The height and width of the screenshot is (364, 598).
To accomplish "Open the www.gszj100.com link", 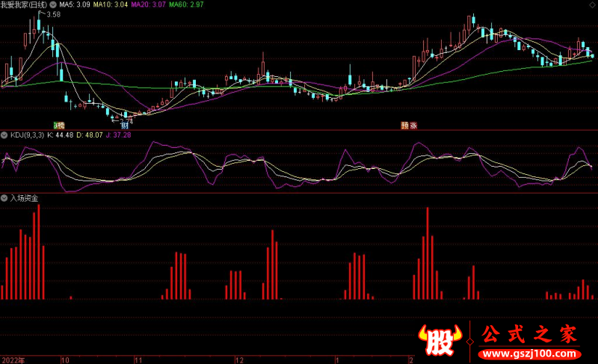I will 530,354.
